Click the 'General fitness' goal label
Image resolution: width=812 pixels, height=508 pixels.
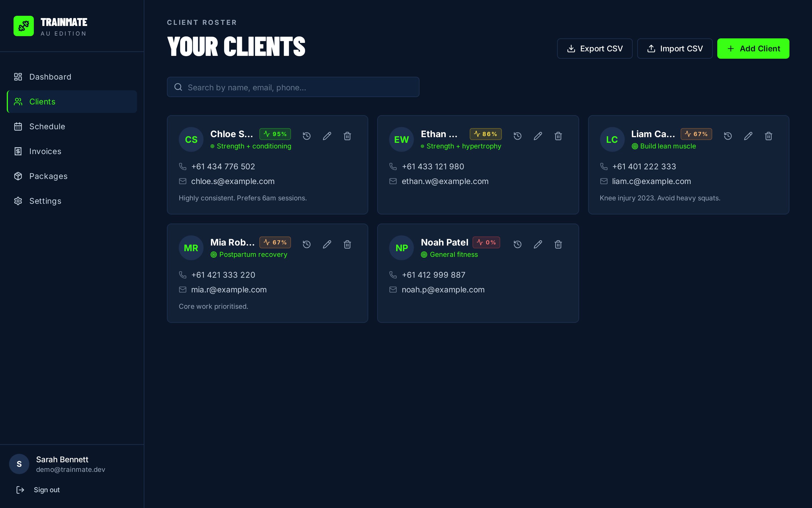point(454,254)
